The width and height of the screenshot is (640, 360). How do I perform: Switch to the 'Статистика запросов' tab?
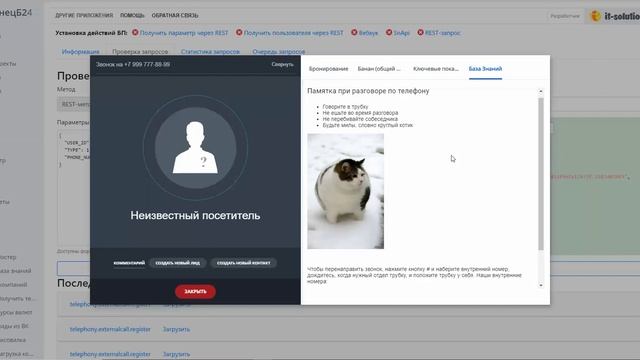point(210,52)
